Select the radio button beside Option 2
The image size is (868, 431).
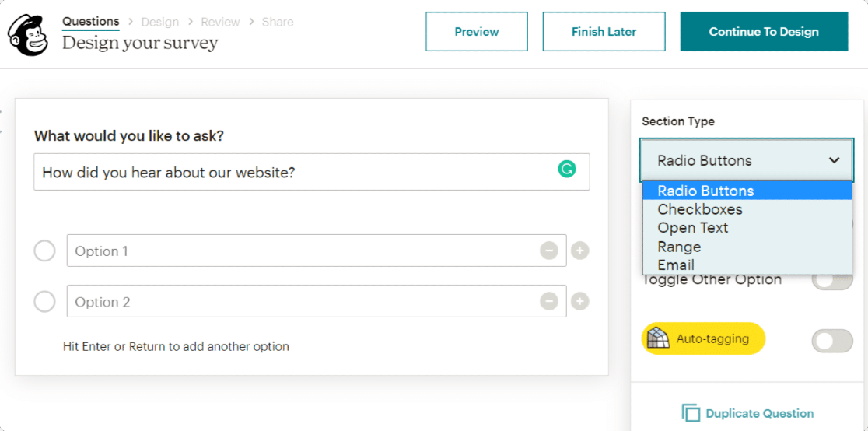click(45, 302)
